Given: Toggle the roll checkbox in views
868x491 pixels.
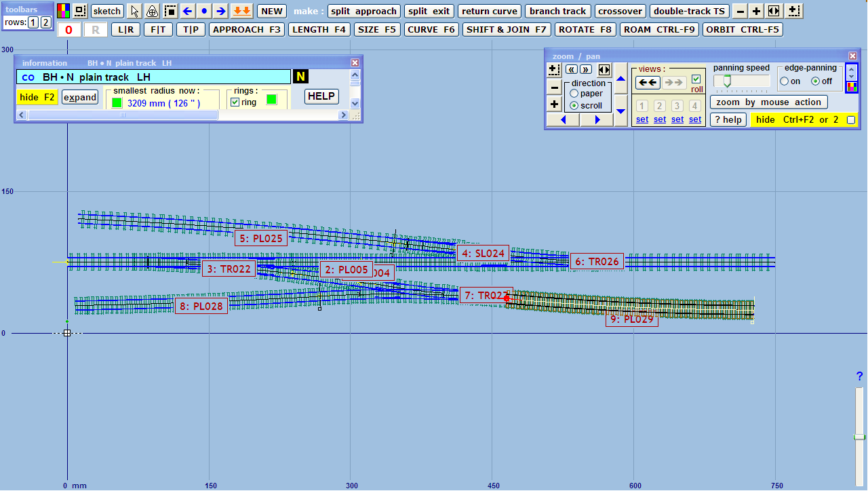Looking at the screenshot, I should [696, 79].
